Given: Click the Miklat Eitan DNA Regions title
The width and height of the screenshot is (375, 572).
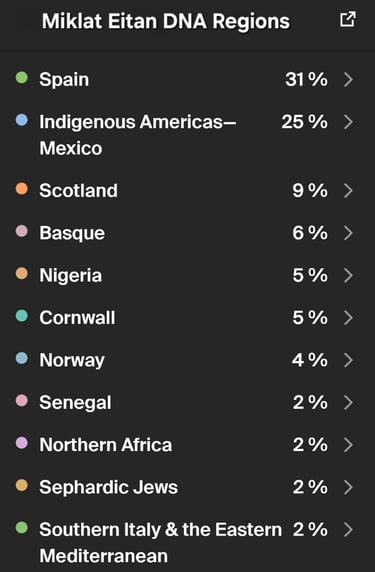Looking at the screenshot, I should tap(166, 21).
